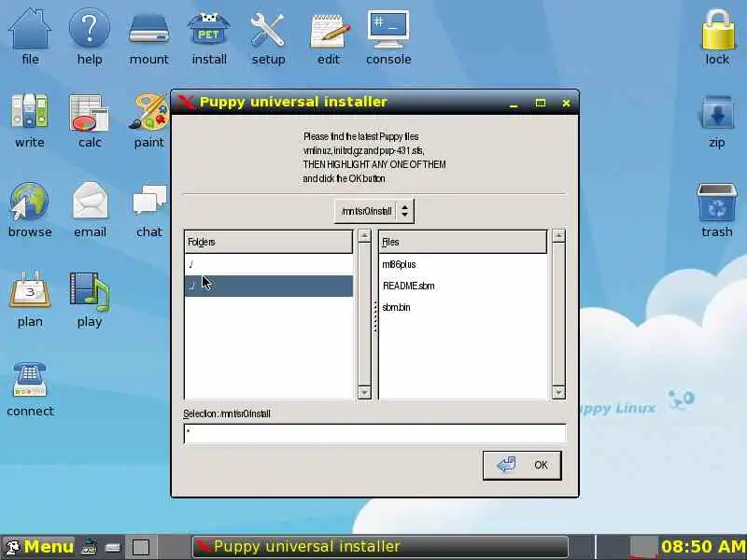The image size is (747, 560).
Task: Open the Menu start button
Action: tap(39, 547)
